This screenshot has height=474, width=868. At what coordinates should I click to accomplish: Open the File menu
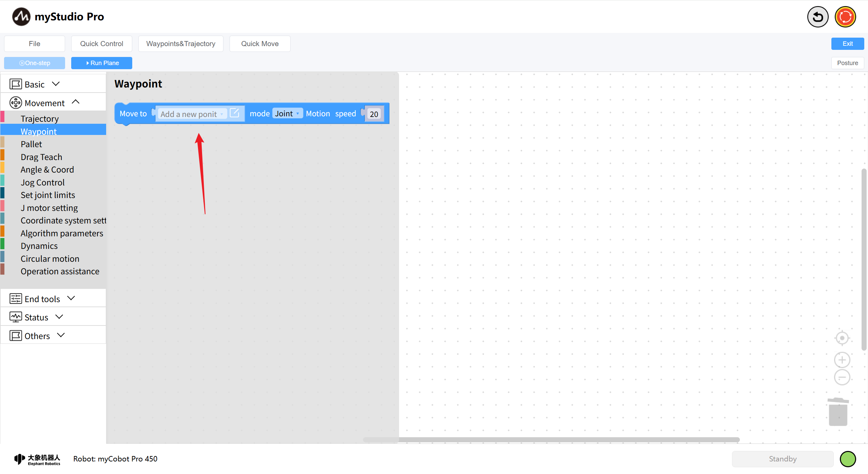pos(35,44)
